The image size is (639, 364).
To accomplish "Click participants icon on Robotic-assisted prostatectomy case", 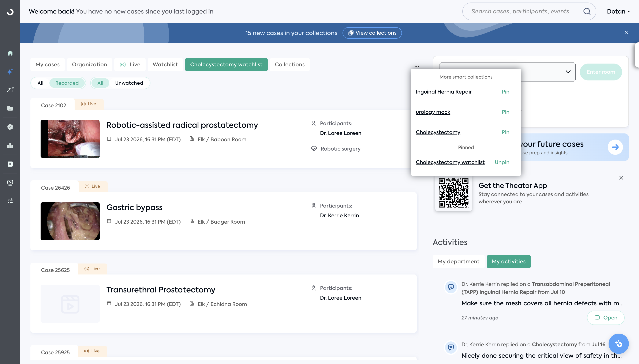I will pos(314,123).
